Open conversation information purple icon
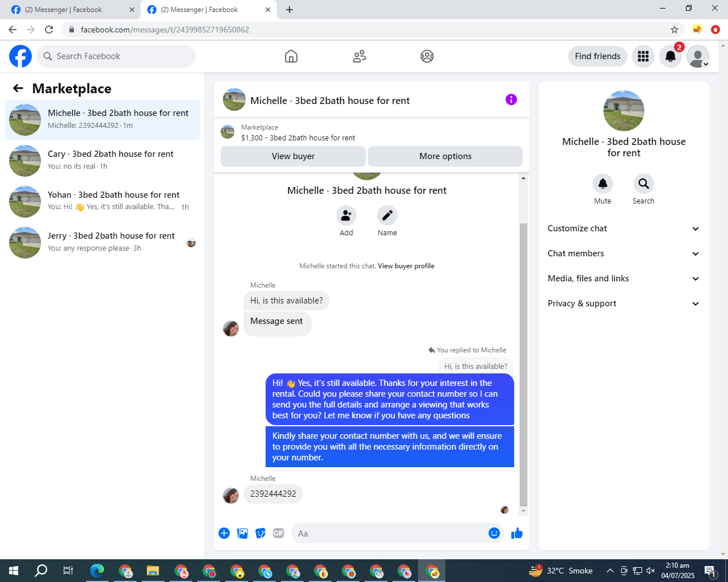 point(511,99)
